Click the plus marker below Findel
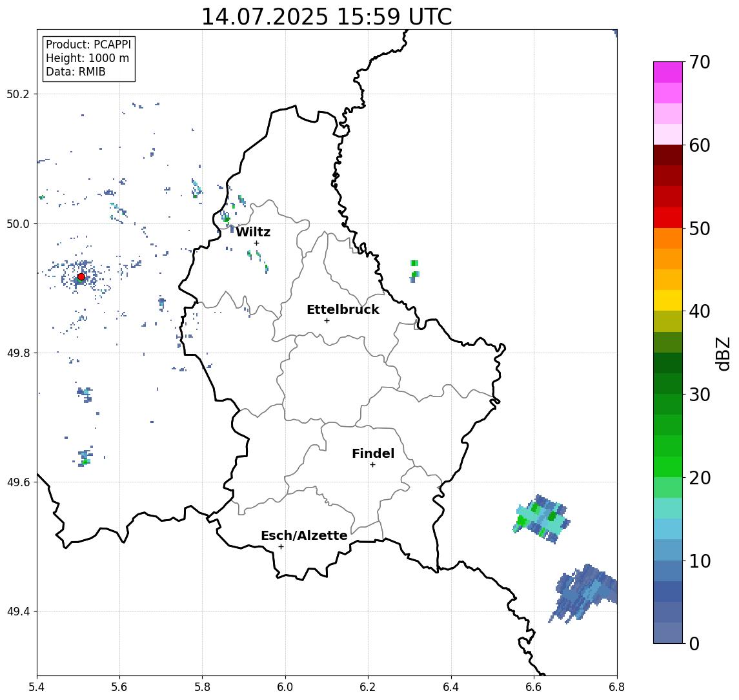 pyautogui.click(x=372, y=465)
